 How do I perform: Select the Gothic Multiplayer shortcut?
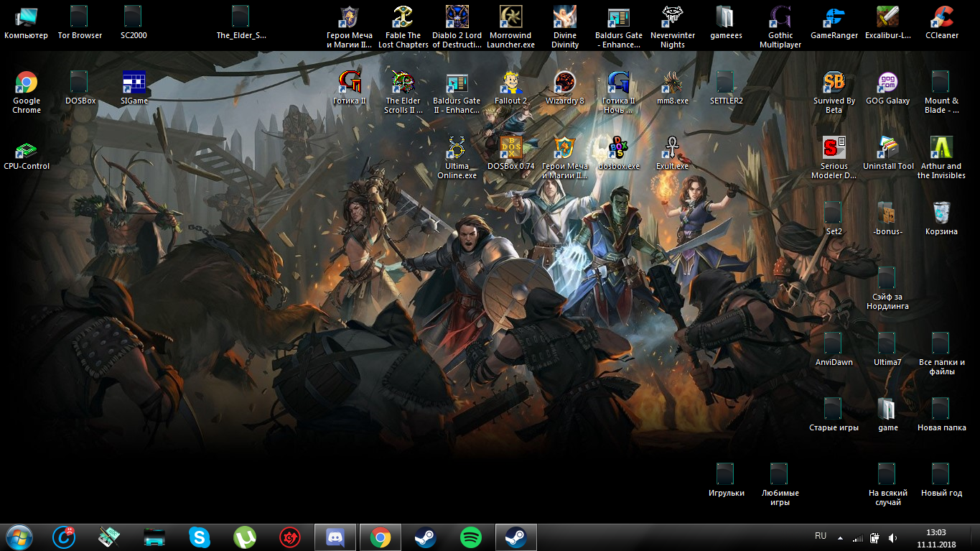coord(780,27)
